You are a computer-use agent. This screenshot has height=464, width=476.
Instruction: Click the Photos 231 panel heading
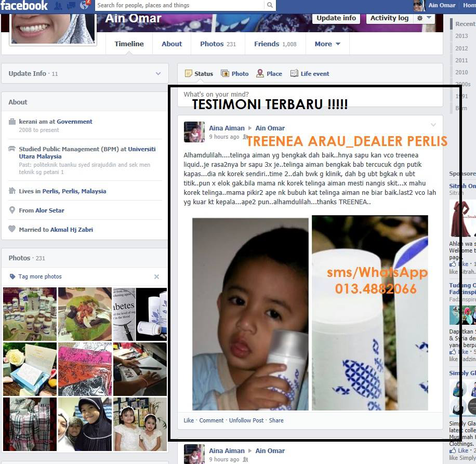coord(27,258)
